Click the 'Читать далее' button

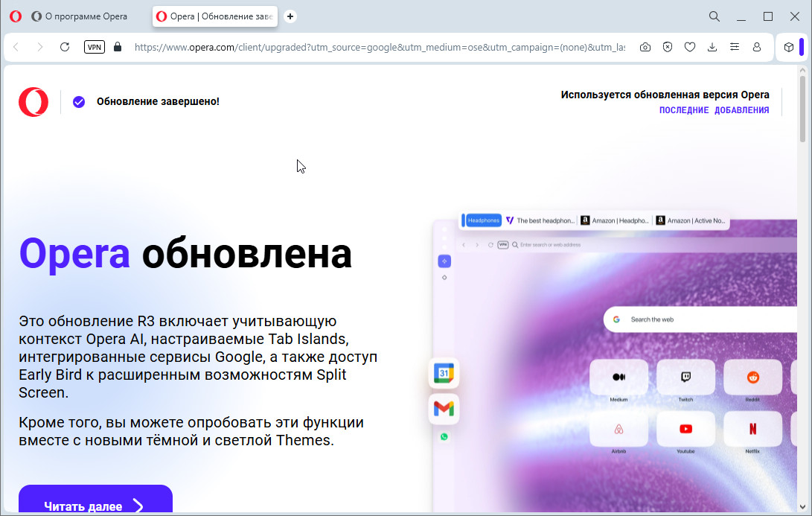(95, 503)
